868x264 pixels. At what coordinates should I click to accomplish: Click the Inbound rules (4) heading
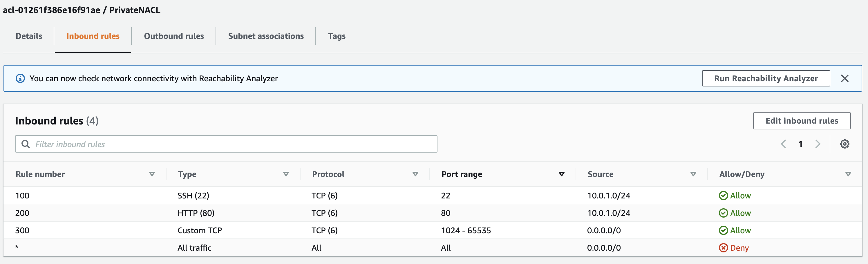pos(57,121)
